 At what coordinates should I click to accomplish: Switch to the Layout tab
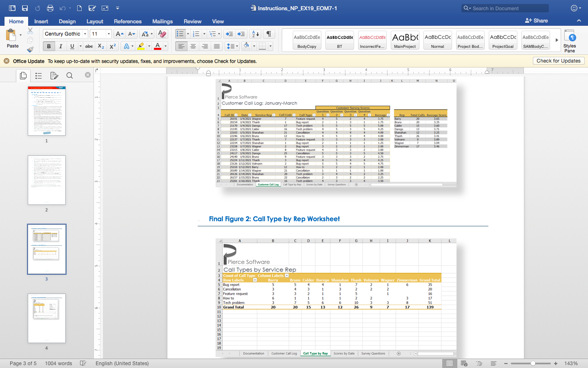95,21
